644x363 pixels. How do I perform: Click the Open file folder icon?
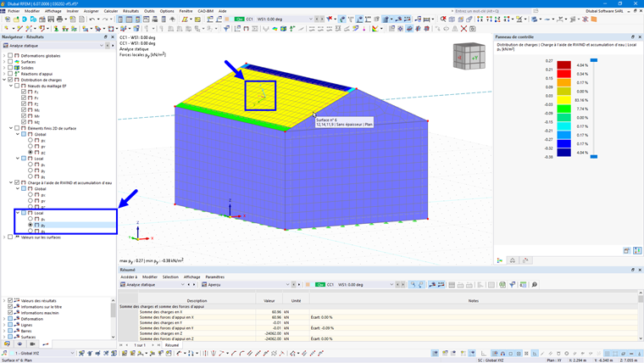tap(16, 20)
